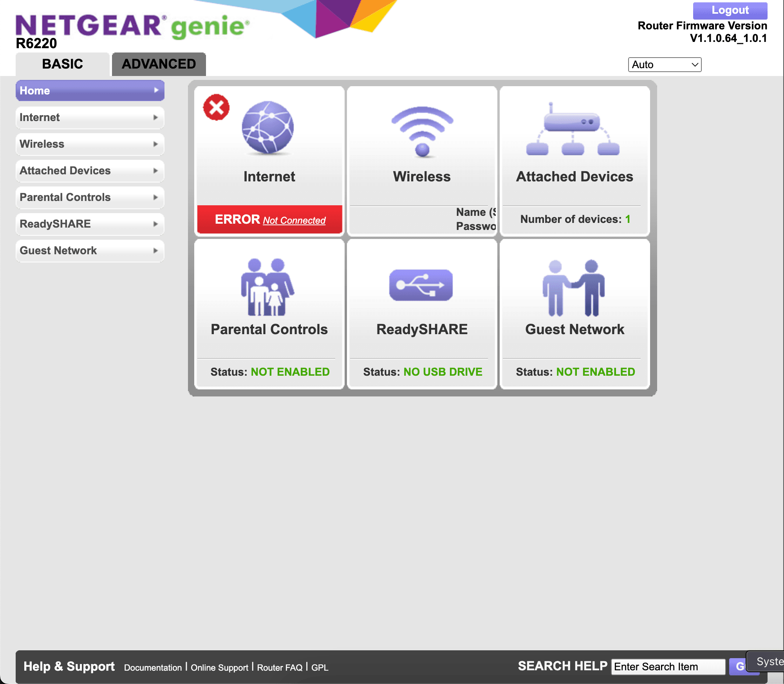Open the Online Support link
This screenshot has height=684, width=784.
coord(219,668)
